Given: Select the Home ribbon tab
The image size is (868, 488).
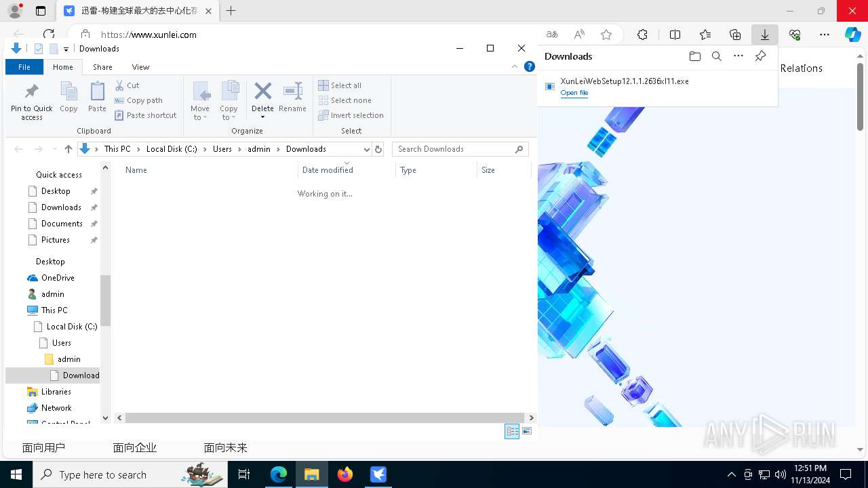Looking at the screenshot, I should pyautogui.click(x=63, y=67).
